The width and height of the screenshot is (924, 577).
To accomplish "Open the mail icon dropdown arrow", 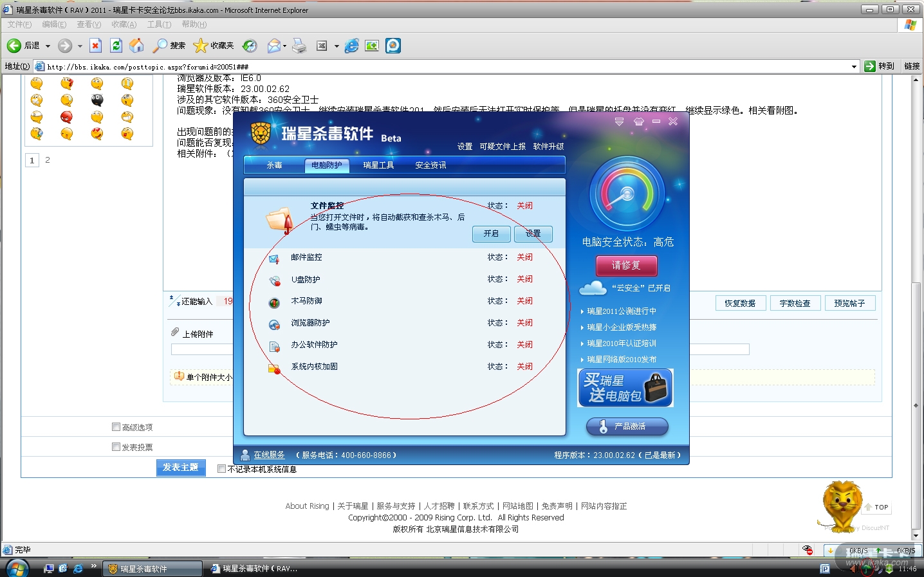I will (x=284, y=46).
